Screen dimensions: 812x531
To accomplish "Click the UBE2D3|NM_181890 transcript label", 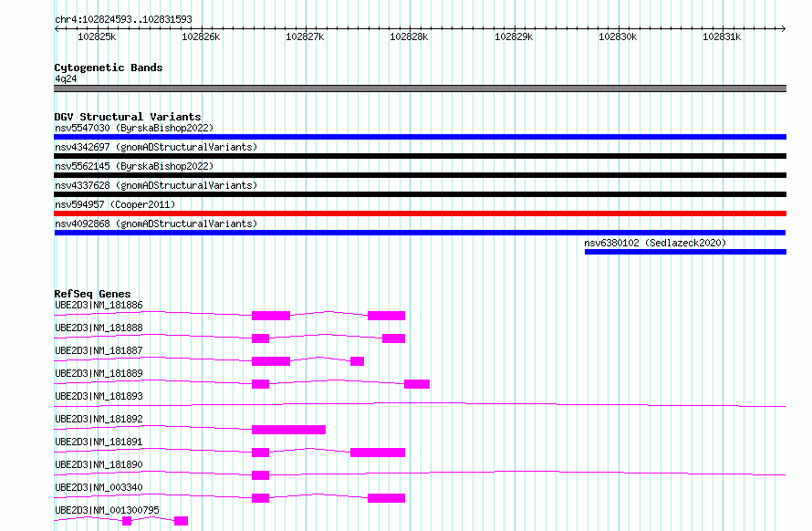I will (99, 464).
